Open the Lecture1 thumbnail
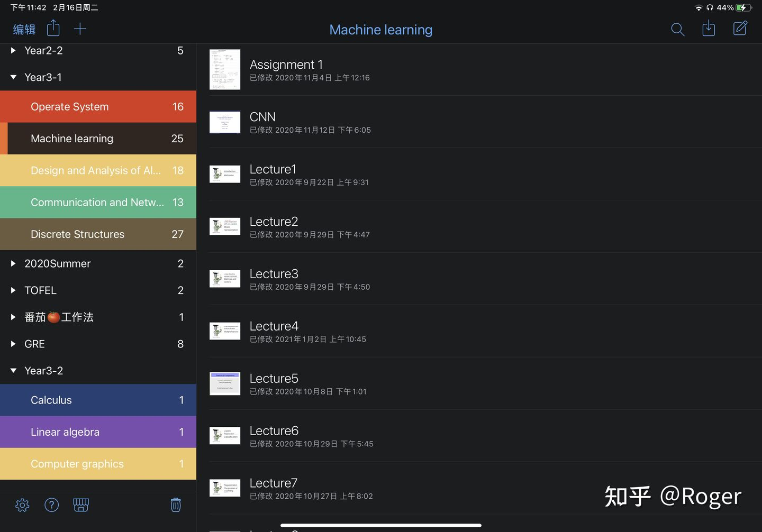Screen dimensions: 762x532 pyautogui.click(x=225, y=174)
